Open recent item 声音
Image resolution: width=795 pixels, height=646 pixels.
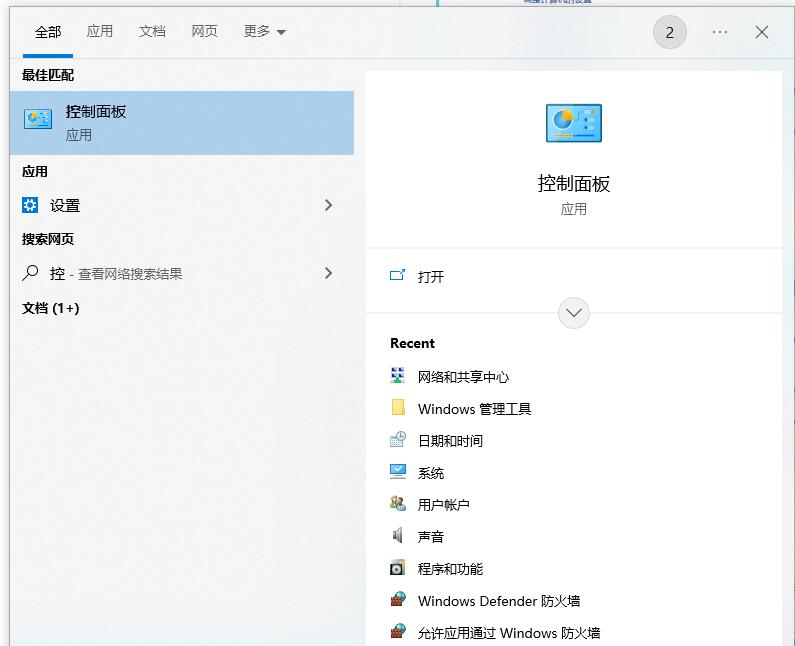430,536
